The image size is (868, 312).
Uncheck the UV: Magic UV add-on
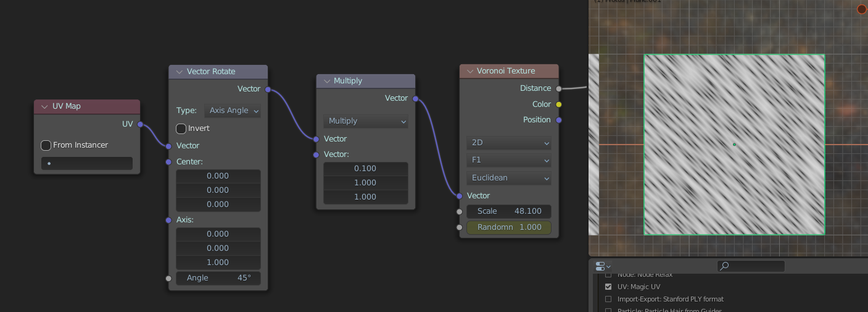[608, 287]
